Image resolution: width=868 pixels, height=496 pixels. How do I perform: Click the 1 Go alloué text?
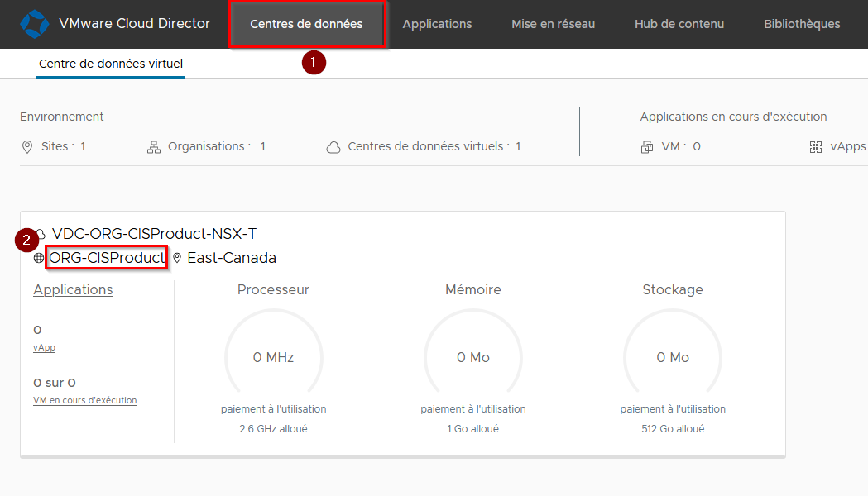[x=472, y=428]
